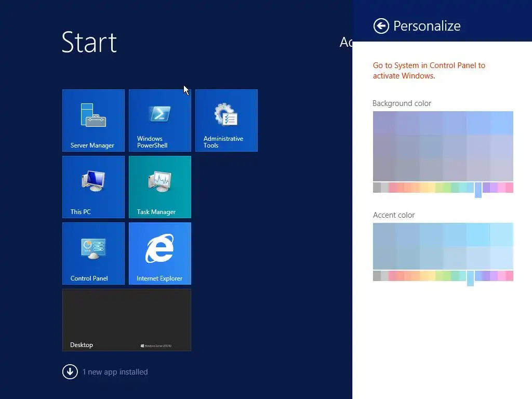Click the Background color label
Viewport: 532px width, 399px height.
tap(402, 103)
